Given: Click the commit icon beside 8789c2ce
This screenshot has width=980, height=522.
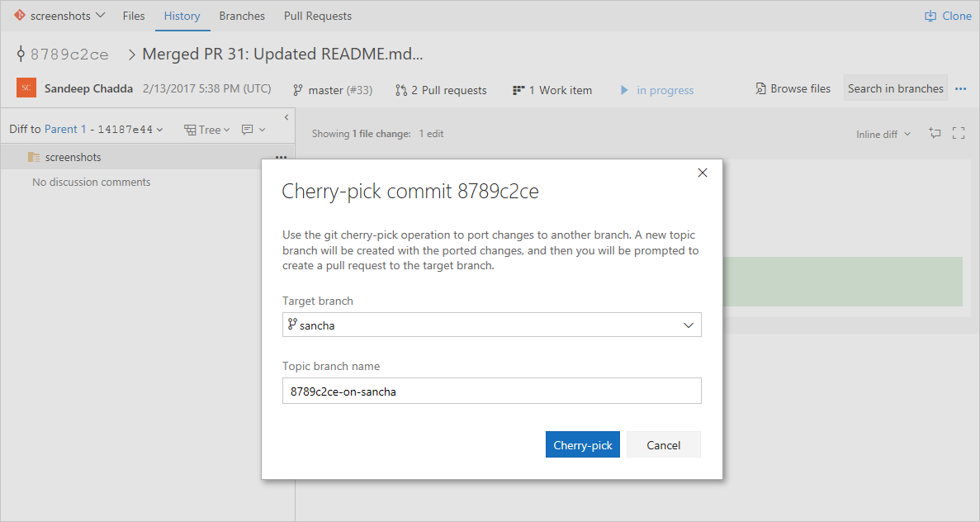Looking at the screenshot, I should pyautogui.click(x=21, y=54).
